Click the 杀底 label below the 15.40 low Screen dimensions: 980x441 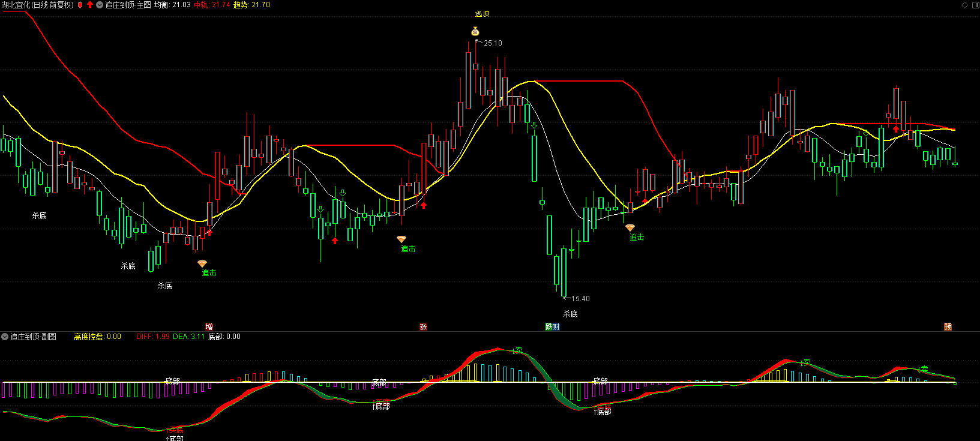[x=570, y=314]
